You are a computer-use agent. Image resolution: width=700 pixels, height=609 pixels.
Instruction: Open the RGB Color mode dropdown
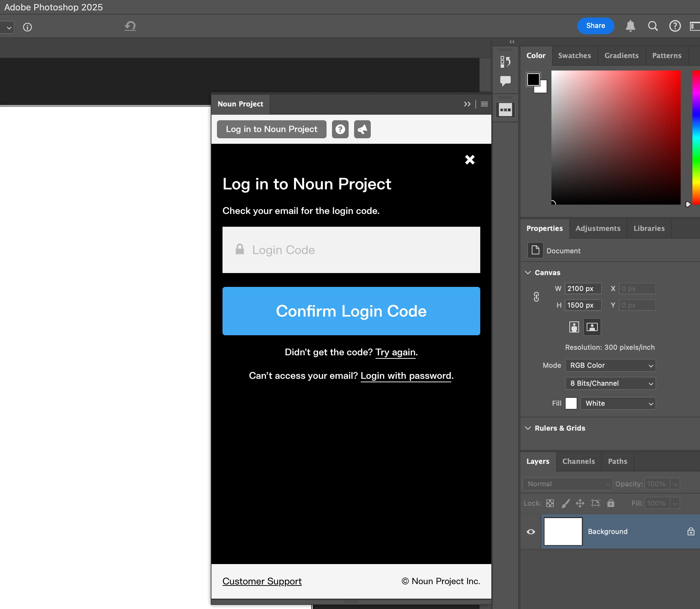610,365
